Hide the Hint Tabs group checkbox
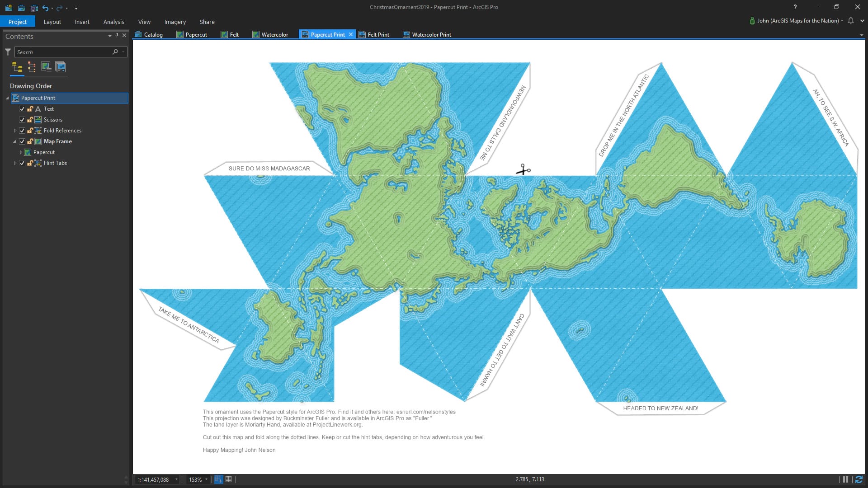The width and height of the screenshot is (868, 488). pyautogui.click(x=22, y=163)
